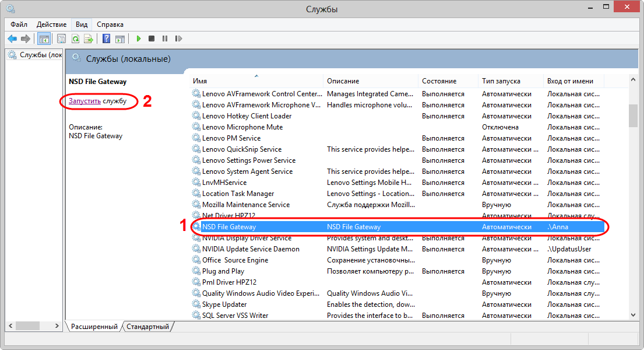The height and width of the screenshot is (350, 644).
Task: Click the NSD File Gateway heading in detail pane
Action: (x=98, y=82)
